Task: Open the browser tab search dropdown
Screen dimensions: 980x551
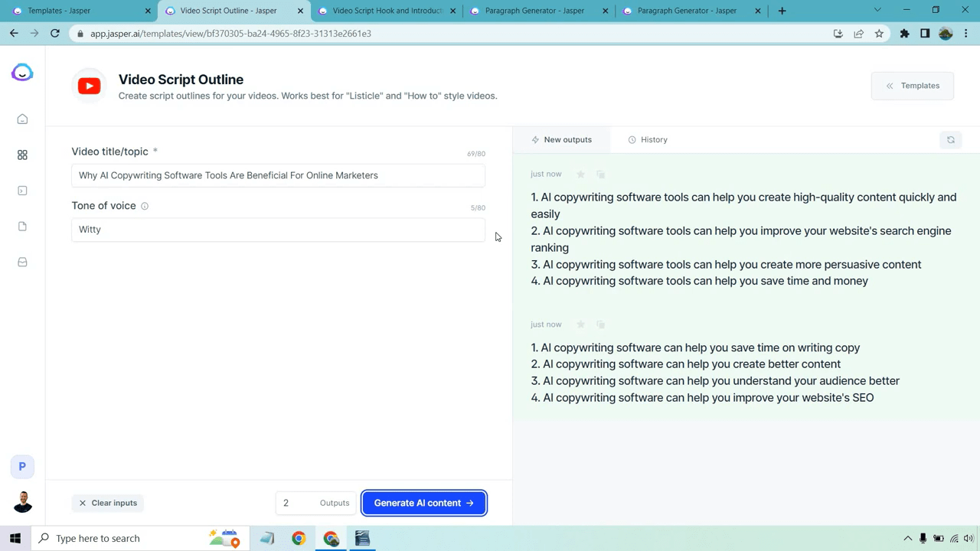Action: (x=877, y=11)
